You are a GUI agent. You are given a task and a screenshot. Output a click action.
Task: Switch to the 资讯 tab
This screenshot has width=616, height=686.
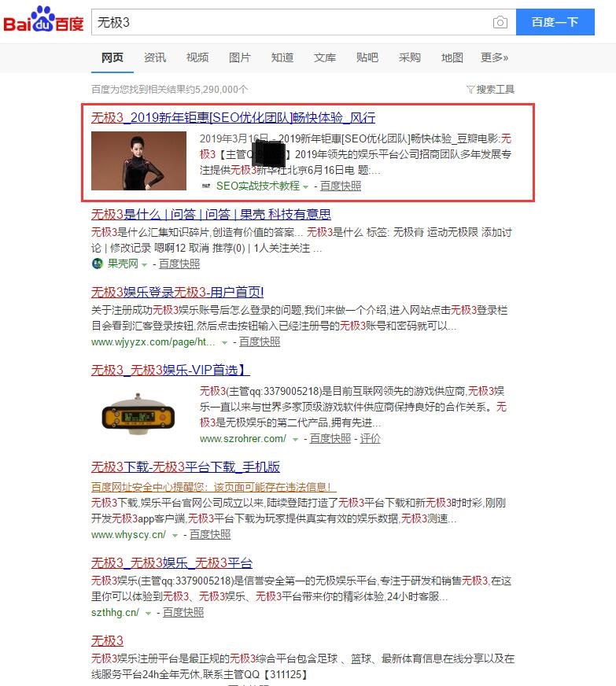(x=155, y=57)
